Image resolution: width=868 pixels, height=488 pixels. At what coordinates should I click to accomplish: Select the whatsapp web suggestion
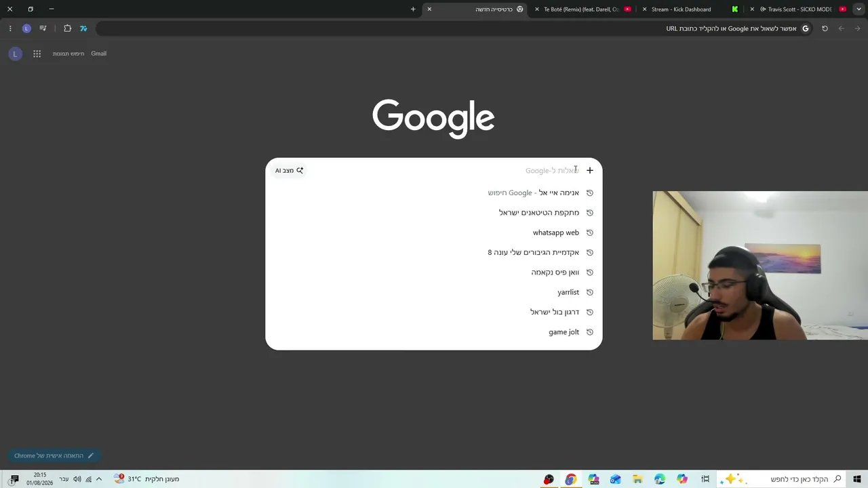[434, 232]
